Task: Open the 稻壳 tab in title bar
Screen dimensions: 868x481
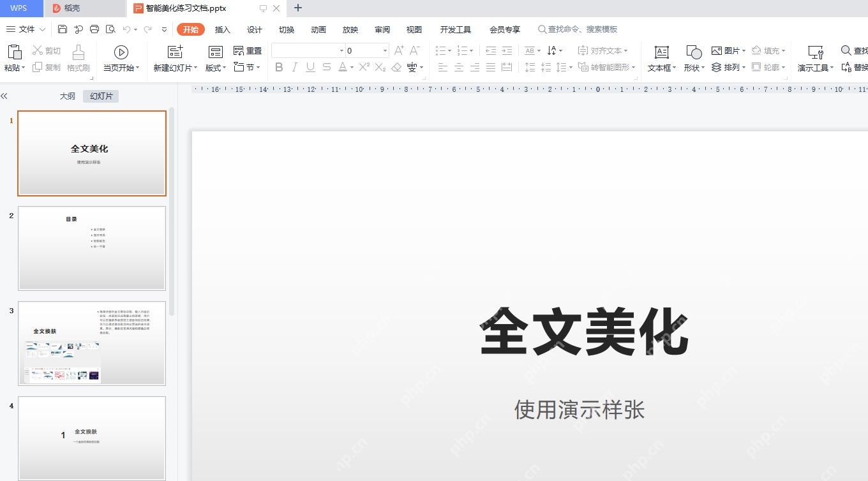Action: tap(85, 8)
